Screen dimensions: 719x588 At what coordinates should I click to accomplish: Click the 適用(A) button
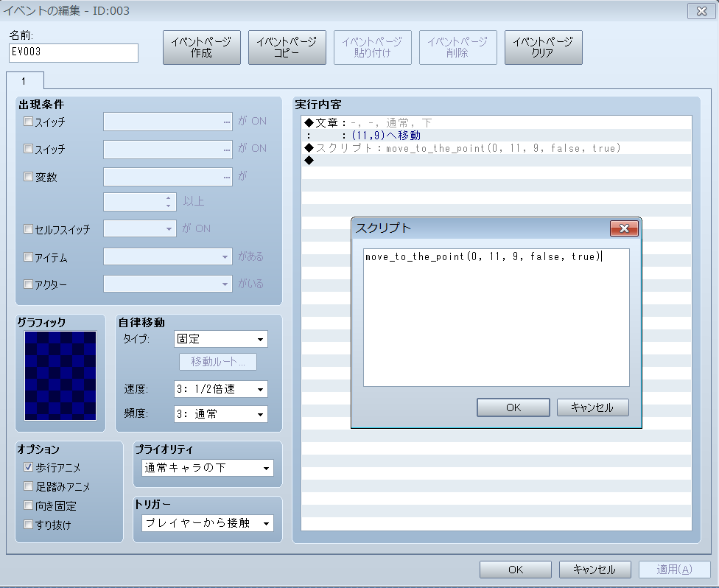pyautogui.click(x=674, y=570)
